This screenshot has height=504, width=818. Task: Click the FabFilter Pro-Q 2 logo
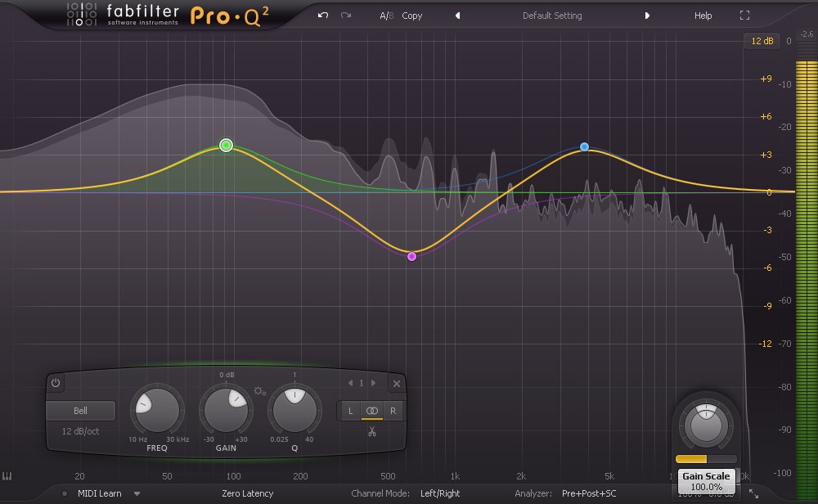[168, 15]
